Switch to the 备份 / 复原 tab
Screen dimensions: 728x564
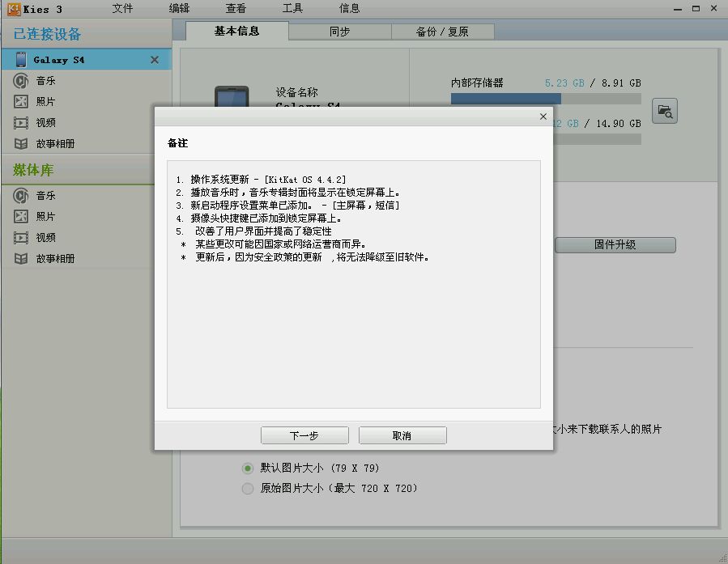442,32
